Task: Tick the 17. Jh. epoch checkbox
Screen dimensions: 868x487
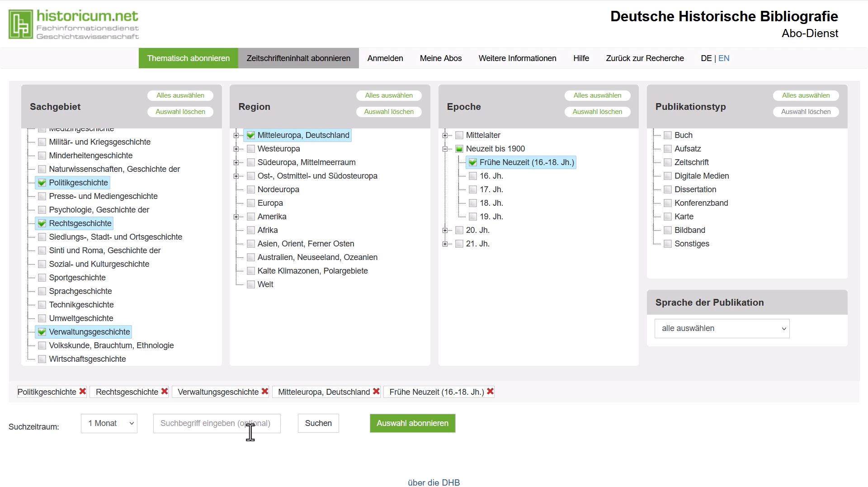Action: [473, 189]
